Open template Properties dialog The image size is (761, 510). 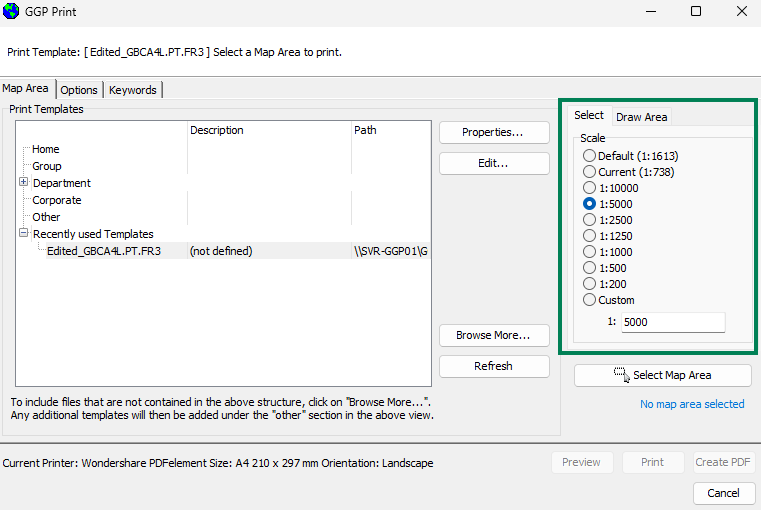pyautogui.click(x=494, y=132)
